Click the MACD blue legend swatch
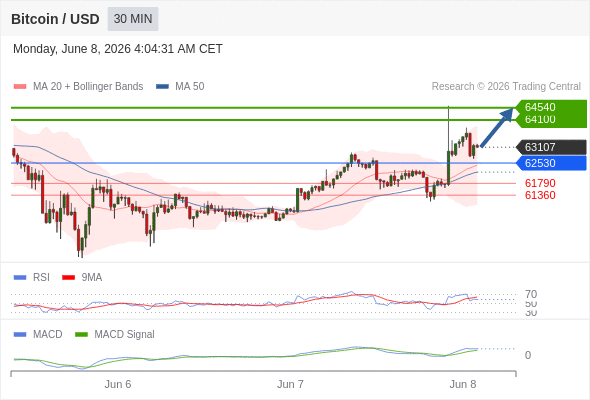Screen dimensions: 590x400 20,335
